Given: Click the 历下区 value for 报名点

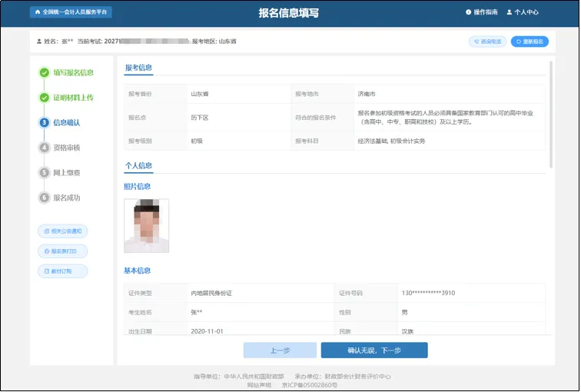Looking at the screenshot, I should (x=200, y=118).
